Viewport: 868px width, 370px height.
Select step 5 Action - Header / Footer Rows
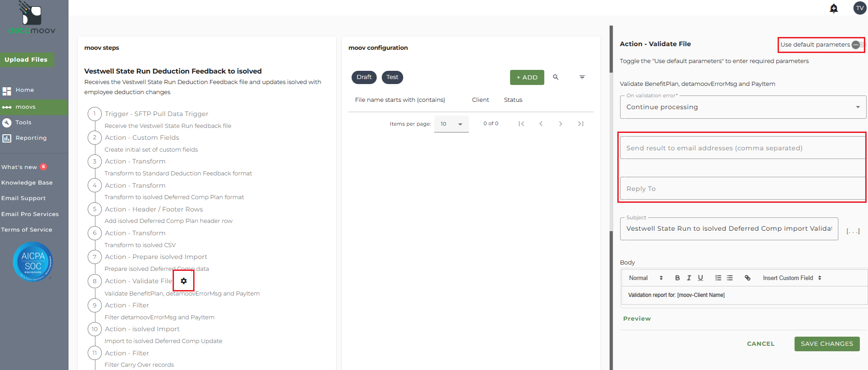pyautogui.click(x=154, y=209)
